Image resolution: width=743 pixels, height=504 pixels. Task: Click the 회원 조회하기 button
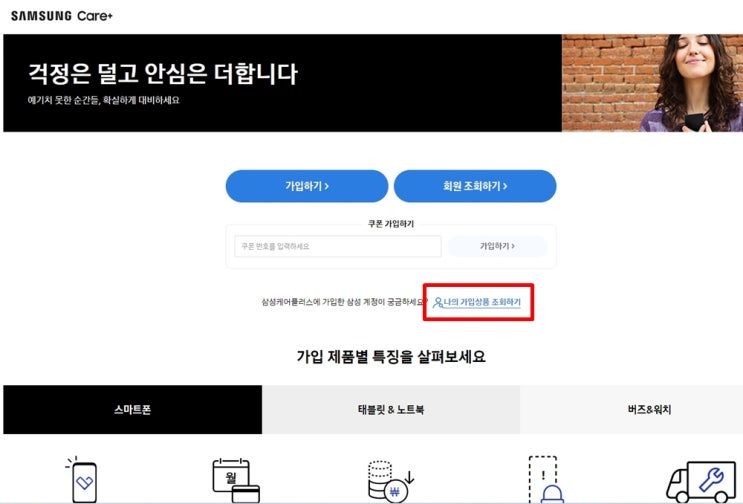click(x=475, y=186)
